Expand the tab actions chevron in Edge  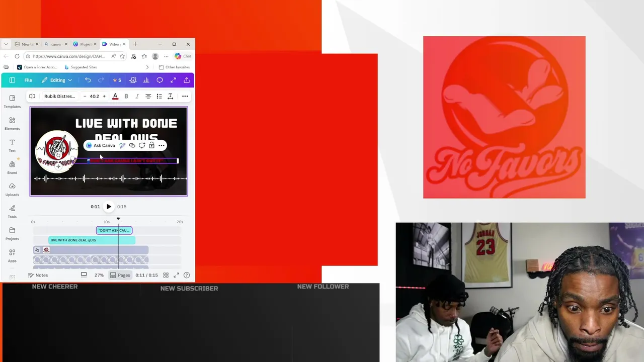tap(7, 44)
